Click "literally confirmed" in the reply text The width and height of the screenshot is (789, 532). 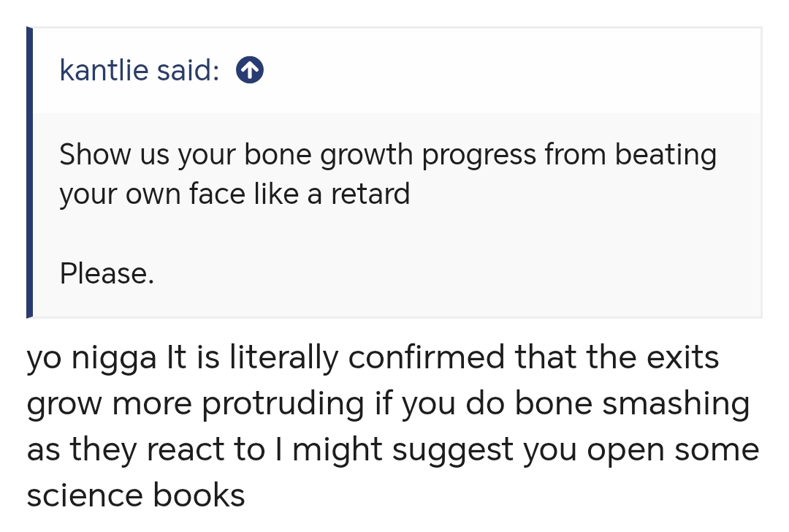[x=367, y=357]
